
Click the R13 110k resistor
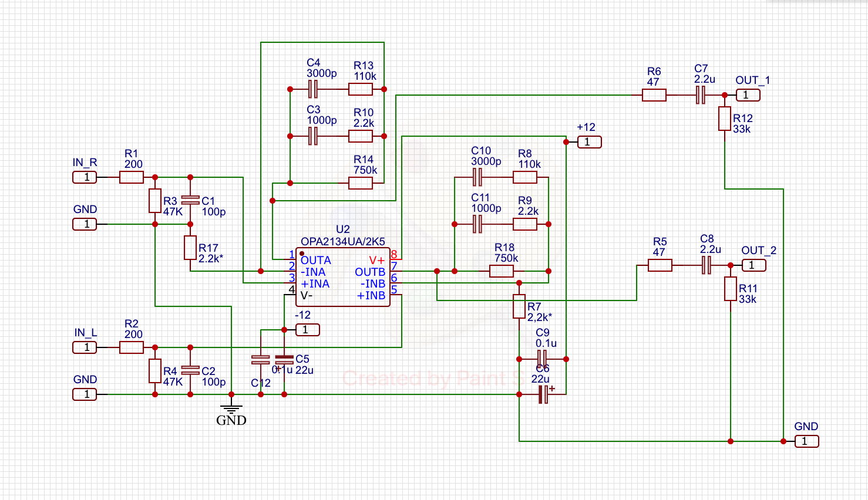[x=361, y=89]
